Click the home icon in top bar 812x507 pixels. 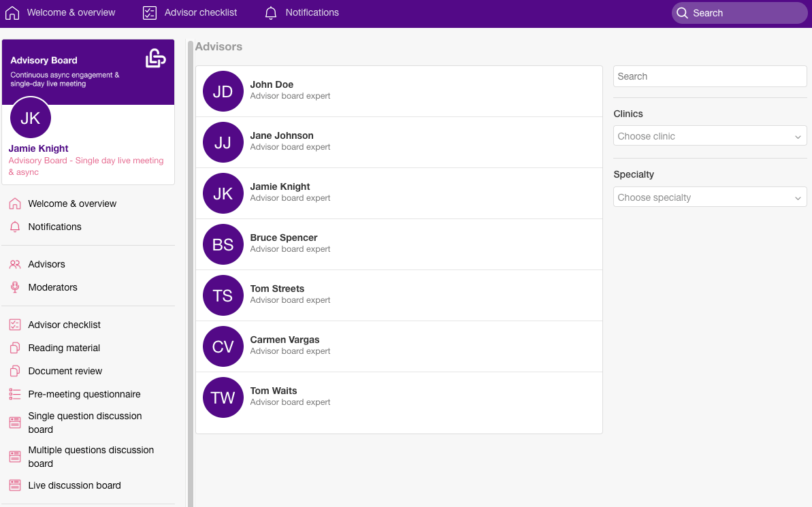pyautogui.click(x=12, y=13)
